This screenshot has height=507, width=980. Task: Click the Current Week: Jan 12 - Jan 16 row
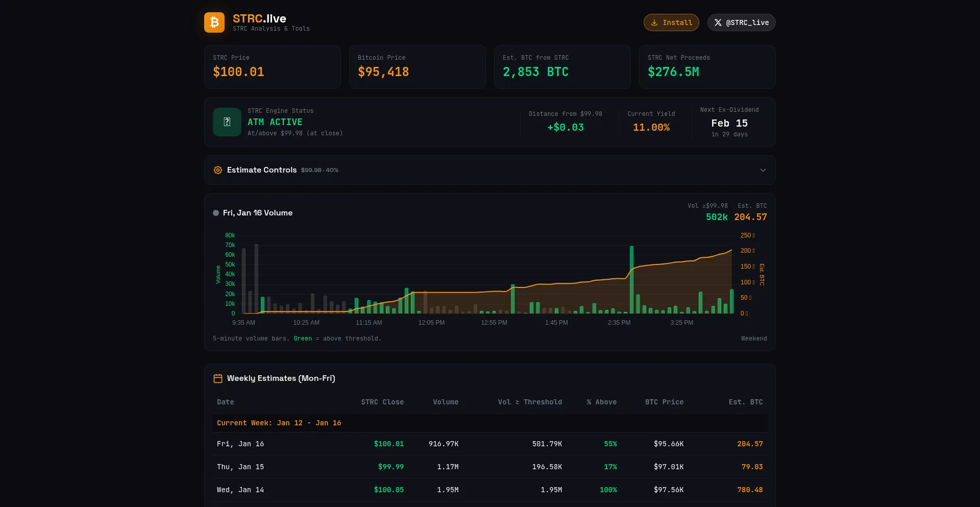pos(489,423)
